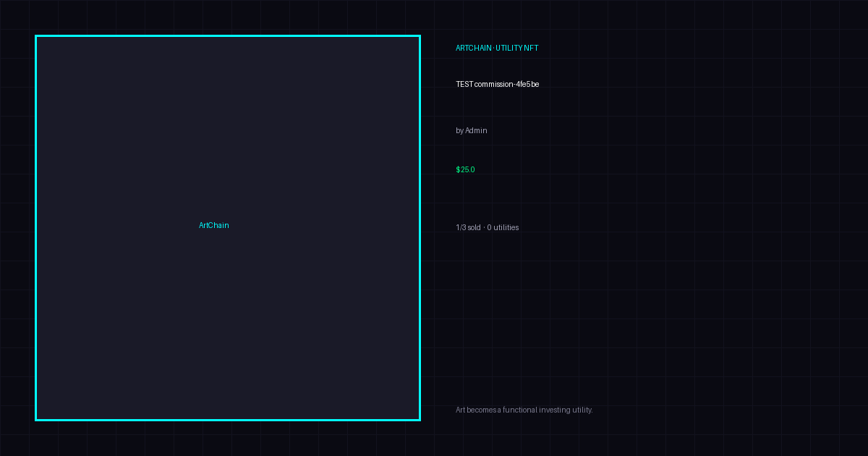Click UTILITY NFT in the category label
The width and height of the screenshot is (868, 456).
(x=517, y=48)
